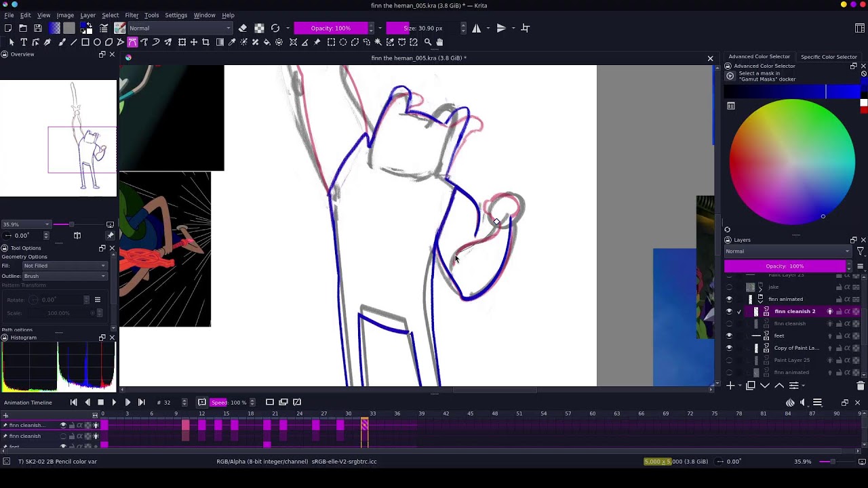Select the Zoom tool

pyautogui.click(x=428, y=42)
